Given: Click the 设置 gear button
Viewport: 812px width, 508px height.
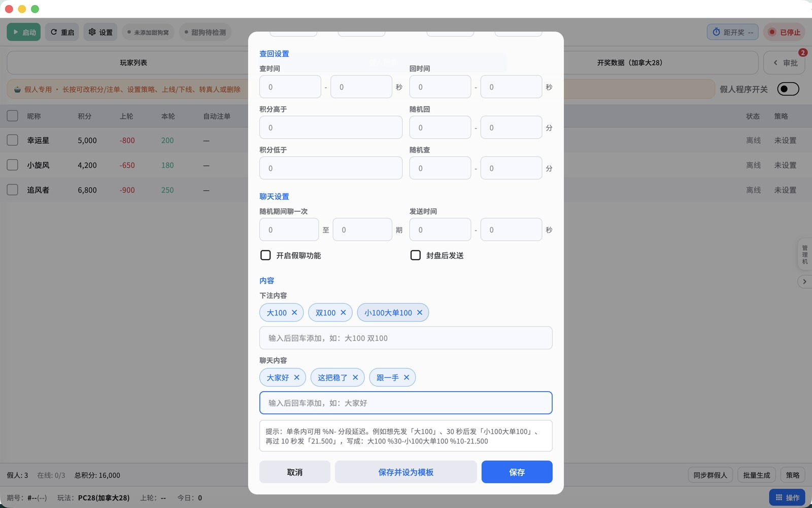Looking at the screenshot, I should tap(100, 32).
